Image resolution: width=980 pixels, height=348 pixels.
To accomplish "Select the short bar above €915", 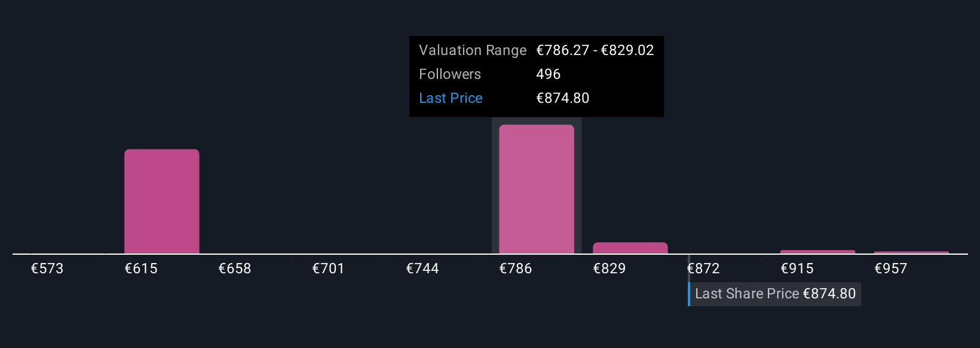I will 817,252.
